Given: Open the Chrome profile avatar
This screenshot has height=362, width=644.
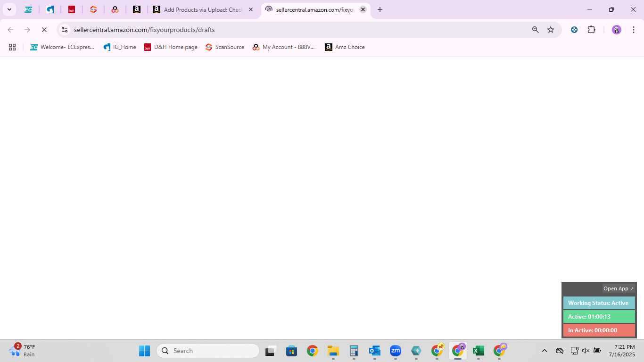Looking at the screenshot, I should [x=617, y=30].
